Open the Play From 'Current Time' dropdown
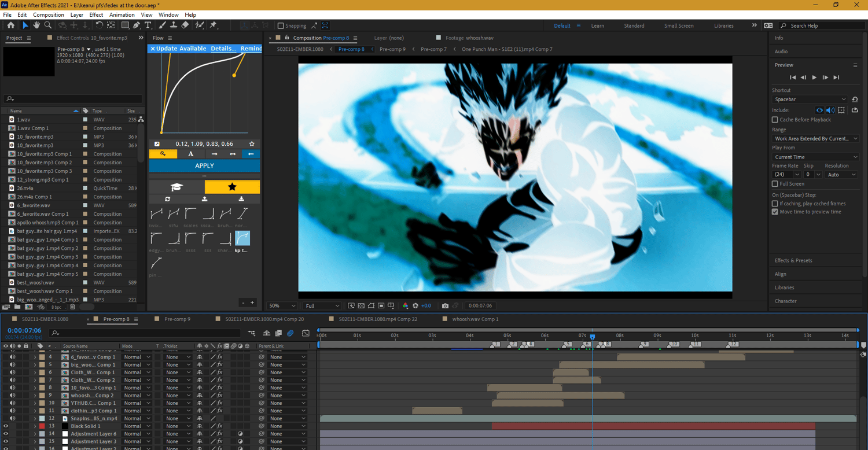This screenshot has height=450, width=868. coord(815,157)
